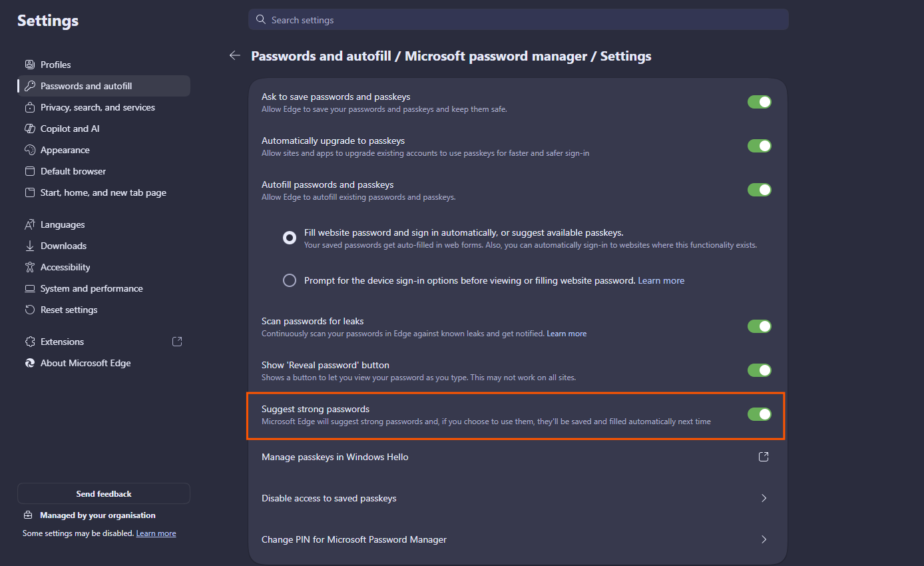
Task: Open the Profiles settings section
Action: (x=104, y=65)
